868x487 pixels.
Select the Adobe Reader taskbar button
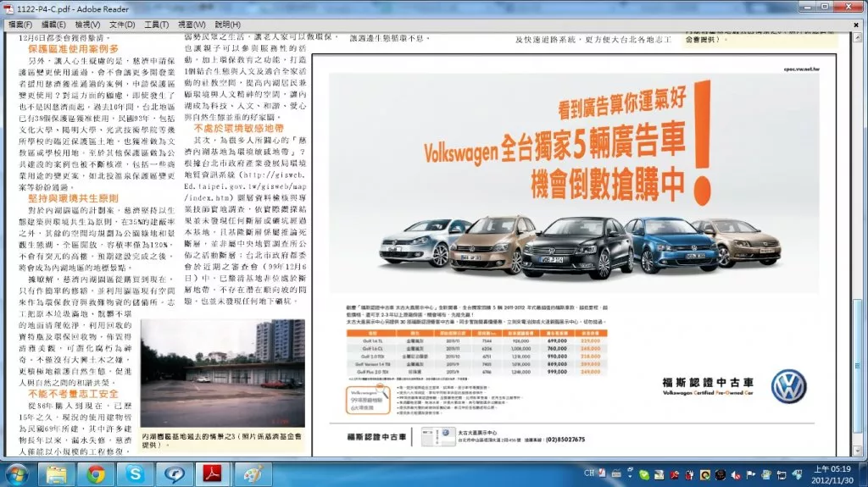coord(213,474)
